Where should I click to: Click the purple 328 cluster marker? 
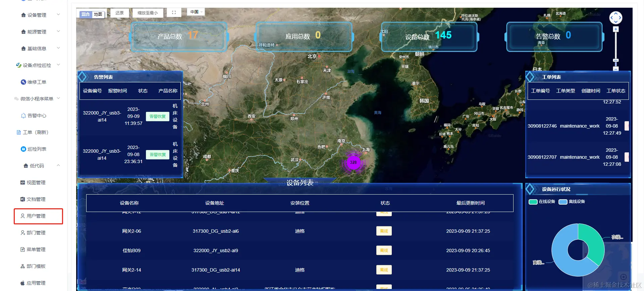pyautogui.click(x=353, y=162)
